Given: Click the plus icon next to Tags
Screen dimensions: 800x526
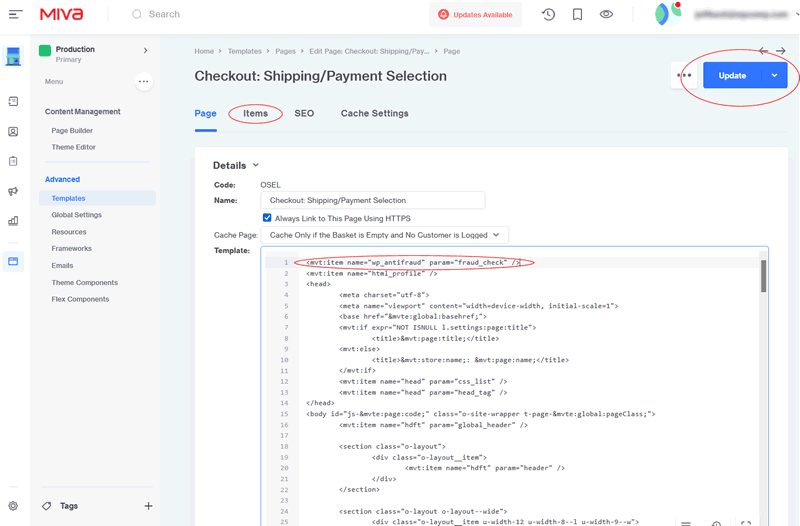Looking at the screenshot, I should (148, 506).
